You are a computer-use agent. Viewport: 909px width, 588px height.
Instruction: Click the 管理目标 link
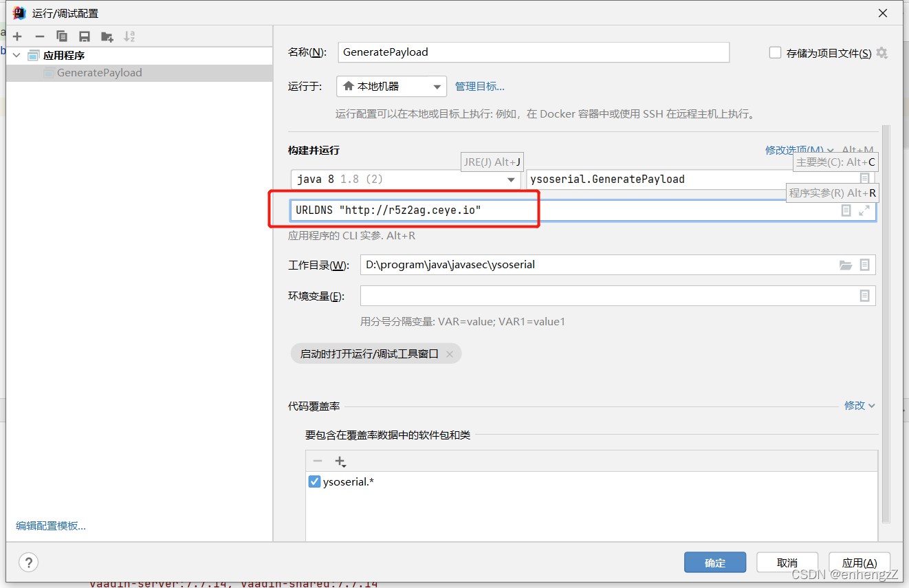[x=480, y=86]
